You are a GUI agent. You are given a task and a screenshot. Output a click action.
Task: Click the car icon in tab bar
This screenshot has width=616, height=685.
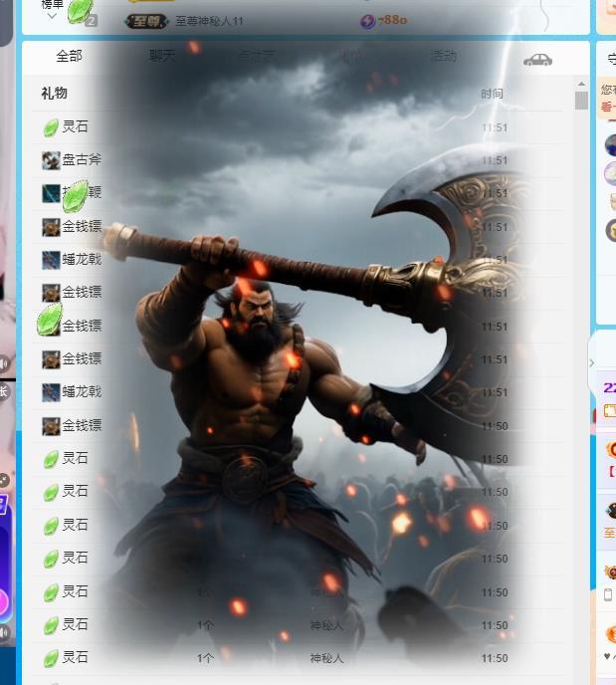tap(537, 60)
